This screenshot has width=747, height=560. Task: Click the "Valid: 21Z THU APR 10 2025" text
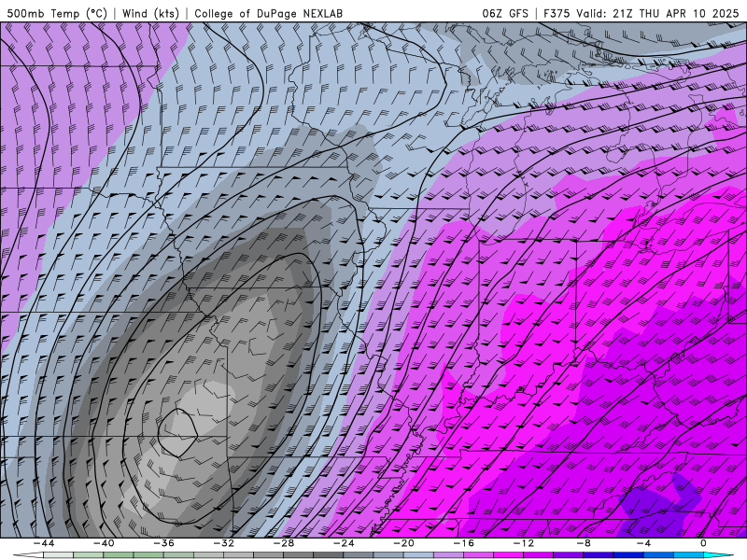(x=657, y=13)
